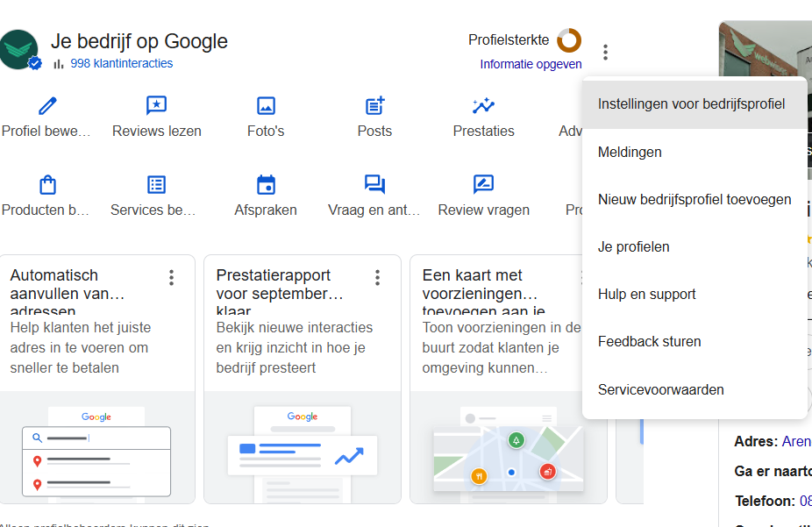This screenshot has height=527, width=812.
Task: Click the Posts icon
Action: (x=374, y=106)
